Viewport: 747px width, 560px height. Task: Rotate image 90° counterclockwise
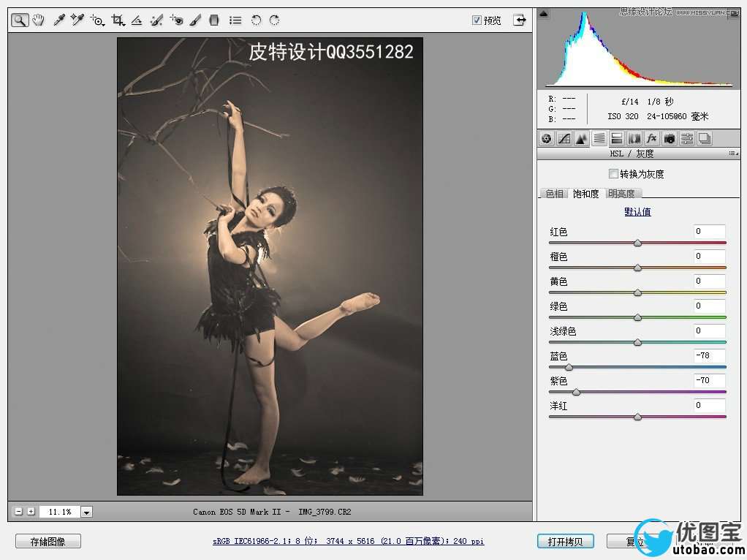(x=256, y=20)
